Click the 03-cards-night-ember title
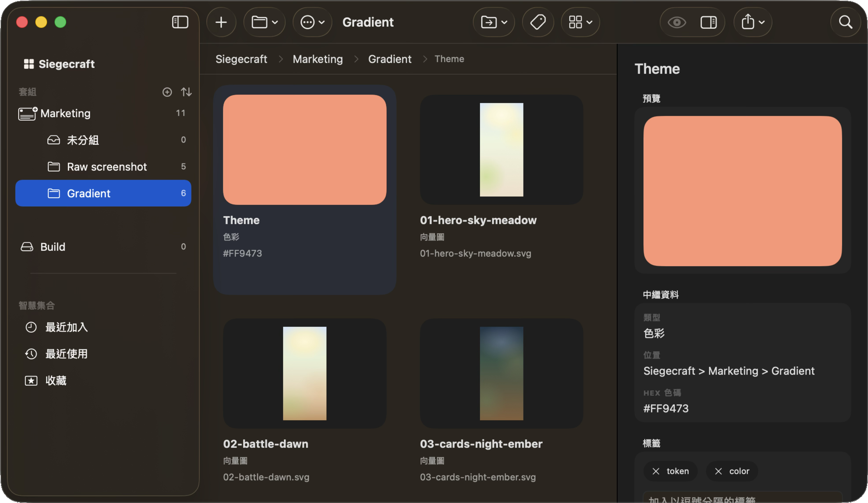This screenshot has height=503, width=868. click(x=481, y=444)
